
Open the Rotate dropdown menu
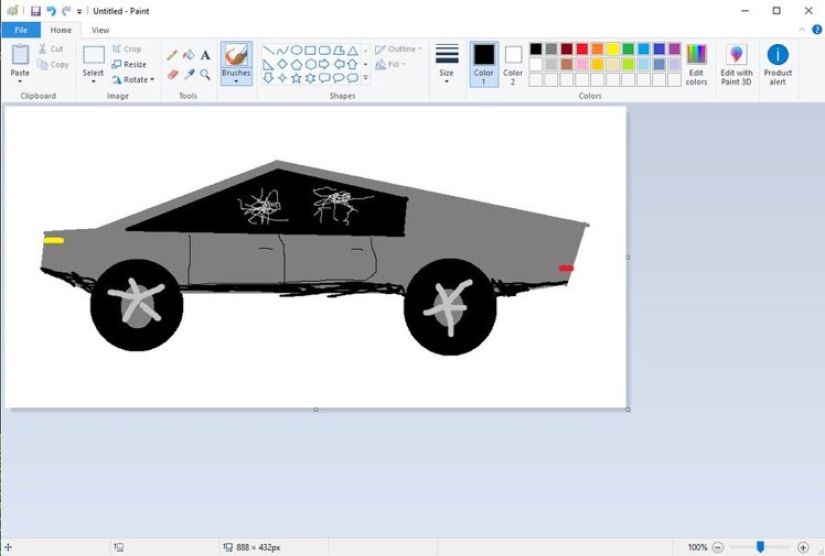pyautogui.click(x=134, y=80)
